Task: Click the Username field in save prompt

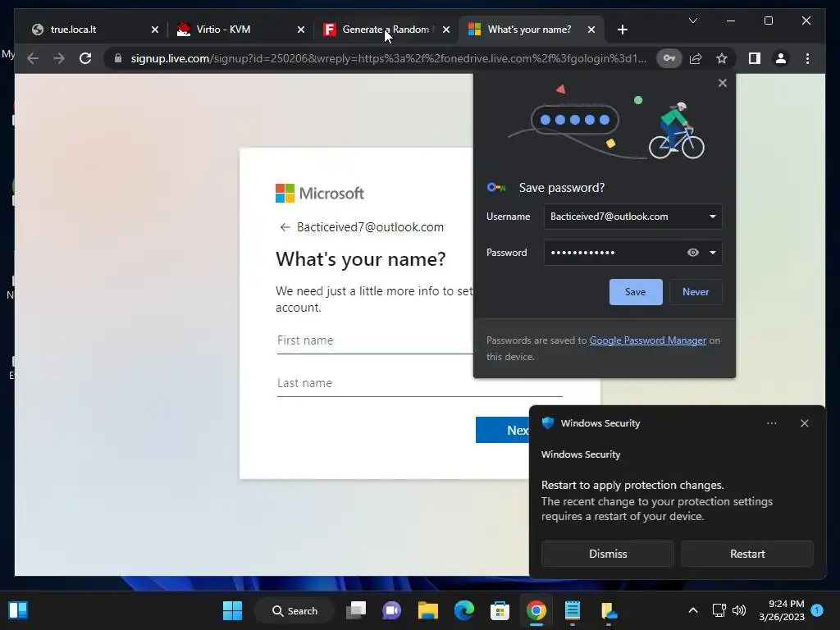Action: click(x=632, y=217)
